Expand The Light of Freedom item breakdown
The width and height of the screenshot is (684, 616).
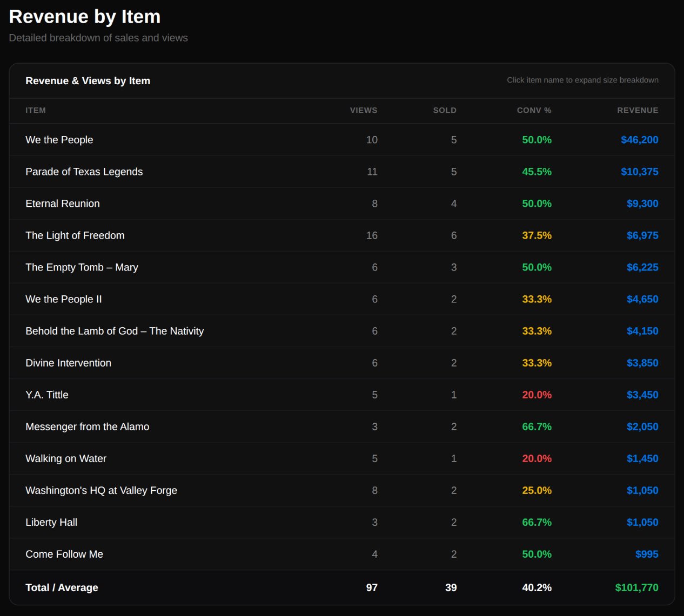[x=75, y=235]
